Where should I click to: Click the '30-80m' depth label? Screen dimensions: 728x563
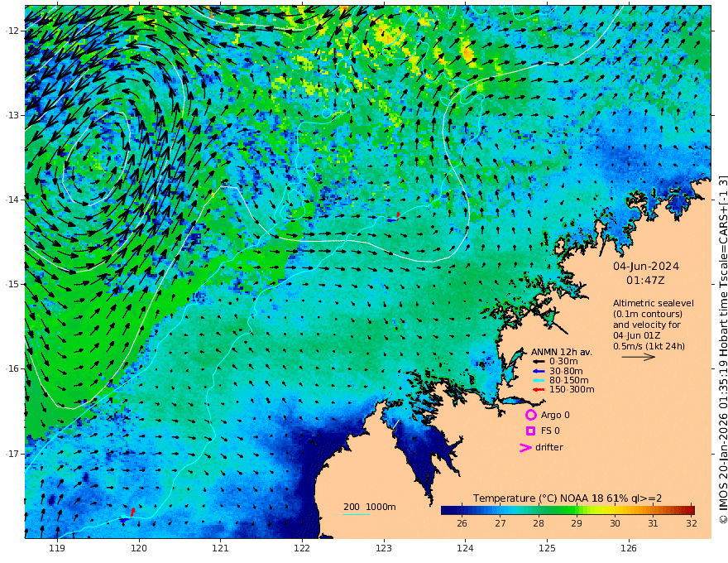point(566,371)
